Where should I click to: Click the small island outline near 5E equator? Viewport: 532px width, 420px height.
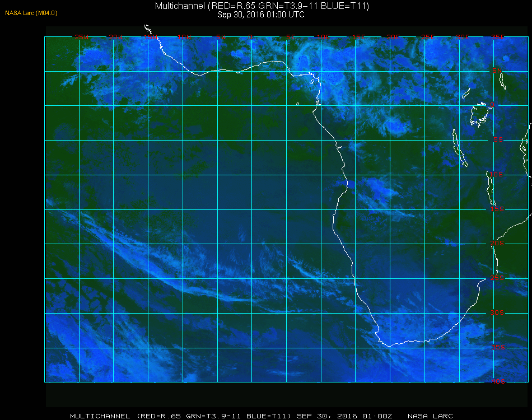297,104
